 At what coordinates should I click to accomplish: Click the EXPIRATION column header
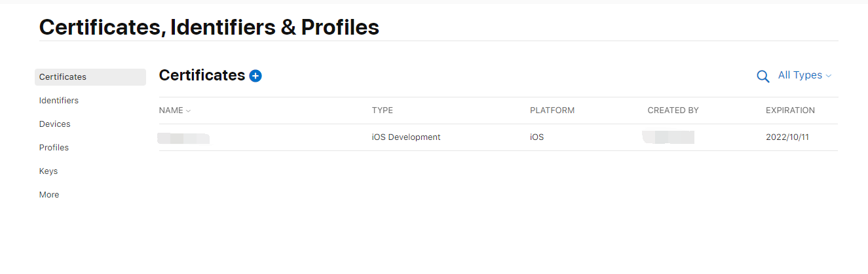pos(790,111)
